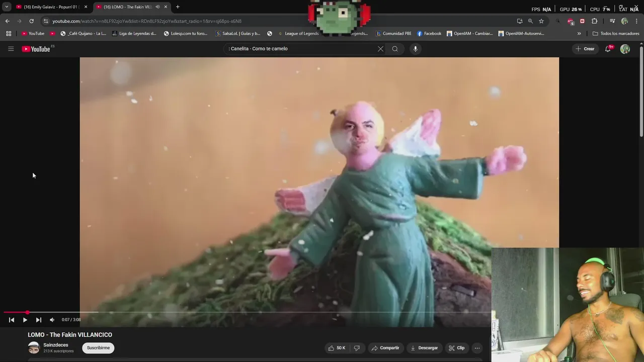Open the Comunidad PBE bookmark
Viewport: 644px width, 362px height.
pyautogui.click(x=393, y=34)
